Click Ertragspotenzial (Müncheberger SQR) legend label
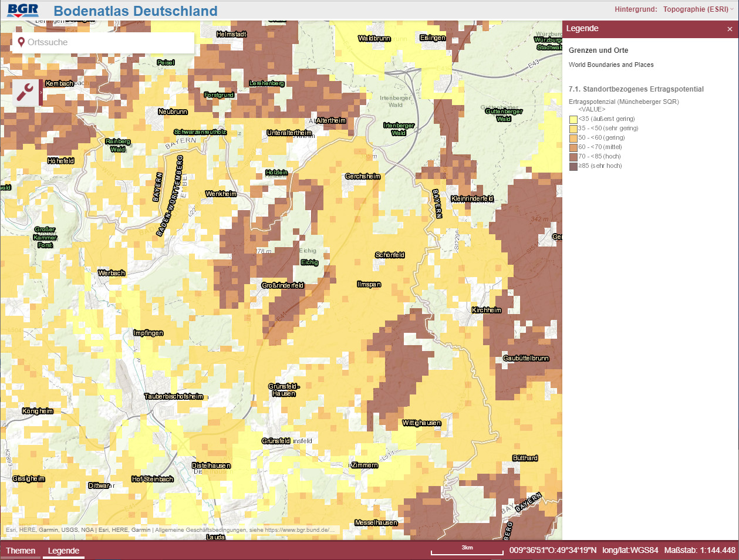This screenshot has height=560, width=739. pyautogui.click(x=623, y=102)
